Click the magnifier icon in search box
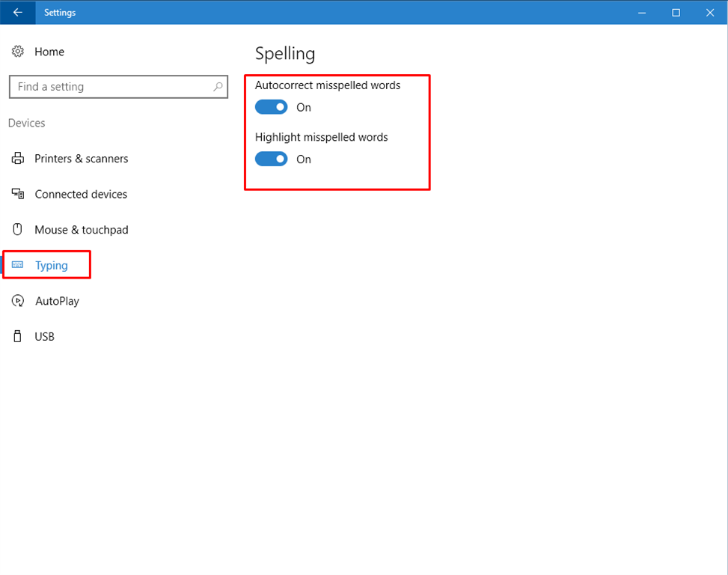This screenshot has height=575, width=728. point(218,87)
